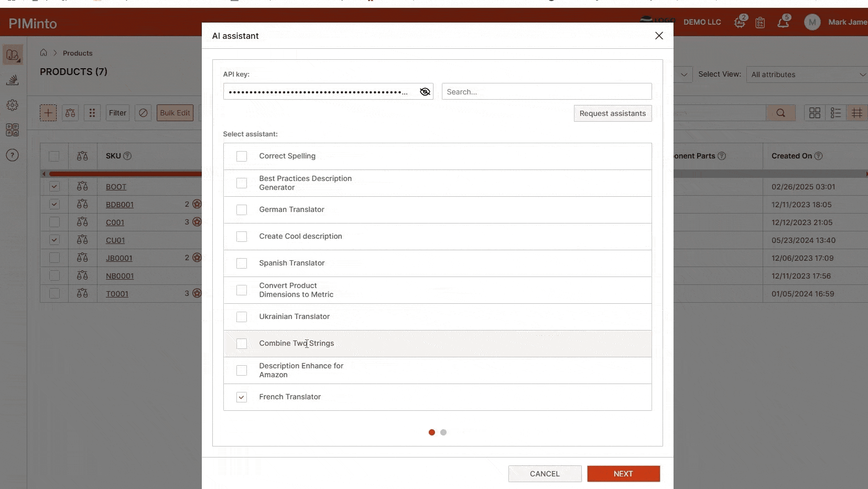Click compare scales toolbar icon
Image resolution: width=868 pixels, height=489 pixels.
(70, 113)
